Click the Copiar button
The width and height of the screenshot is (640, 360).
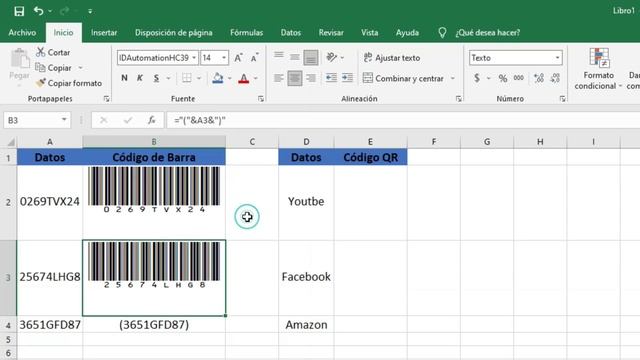54,68
